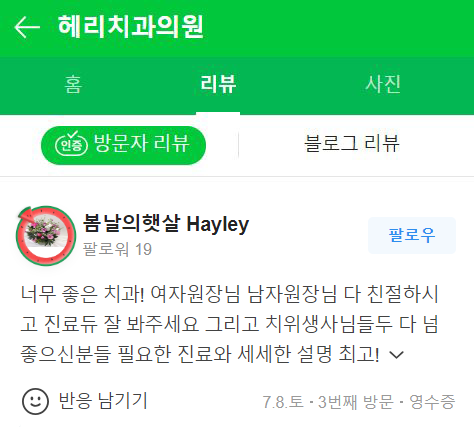Select the 방문자 리뷰 filter pill
The image size is (474, 433).
tap(123, 145)
